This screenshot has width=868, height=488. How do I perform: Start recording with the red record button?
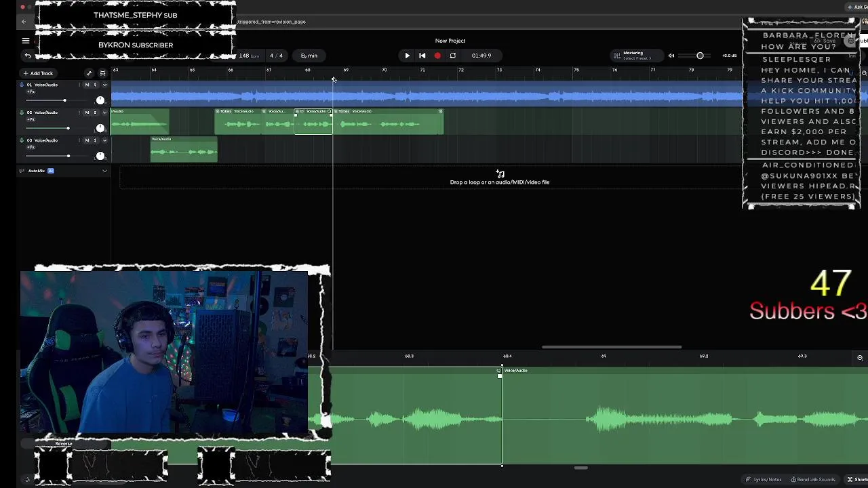point(437,56)
